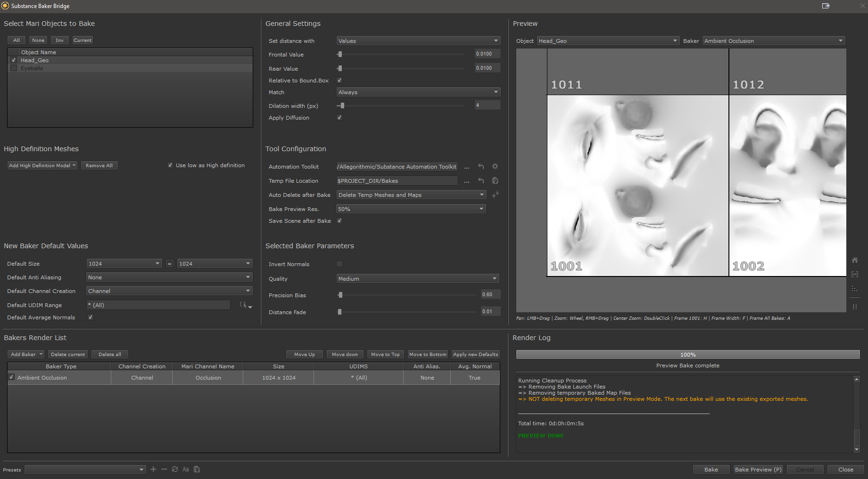Open the Add Baker menu
Image resolution: width=868 pixels, height=479 pixels.
(26, 354)
